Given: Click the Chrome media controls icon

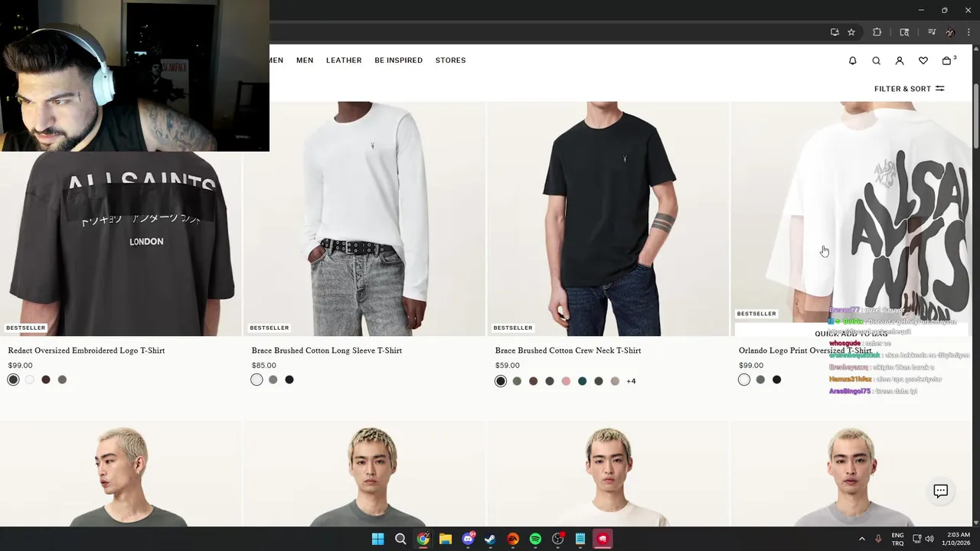Looking at the screenshot, I should [932, 32].
